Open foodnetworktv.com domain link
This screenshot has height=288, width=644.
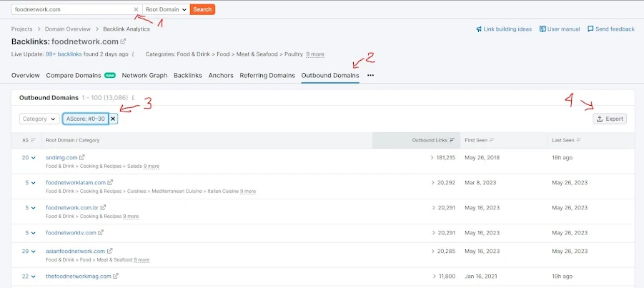click(x=71, y=232)
